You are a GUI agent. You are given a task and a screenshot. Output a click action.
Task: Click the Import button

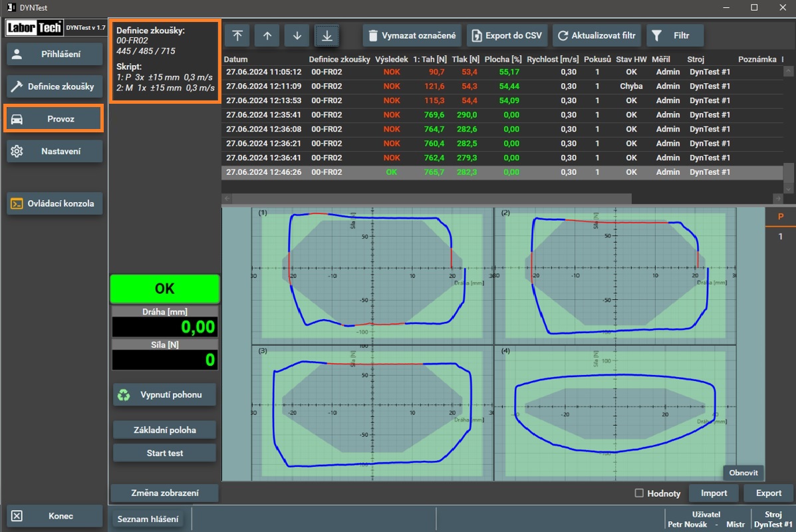714,493
